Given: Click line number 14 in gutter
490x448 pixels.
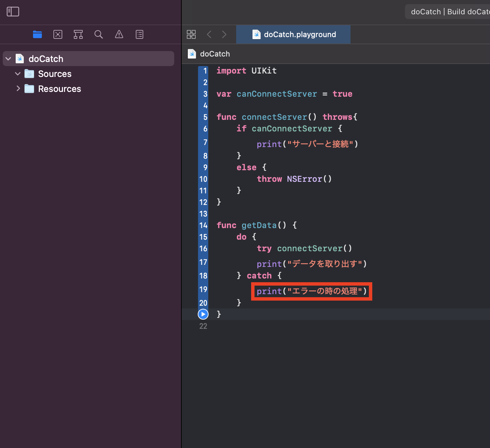Looking at the screenshot, I should click(x=203, y=225).
